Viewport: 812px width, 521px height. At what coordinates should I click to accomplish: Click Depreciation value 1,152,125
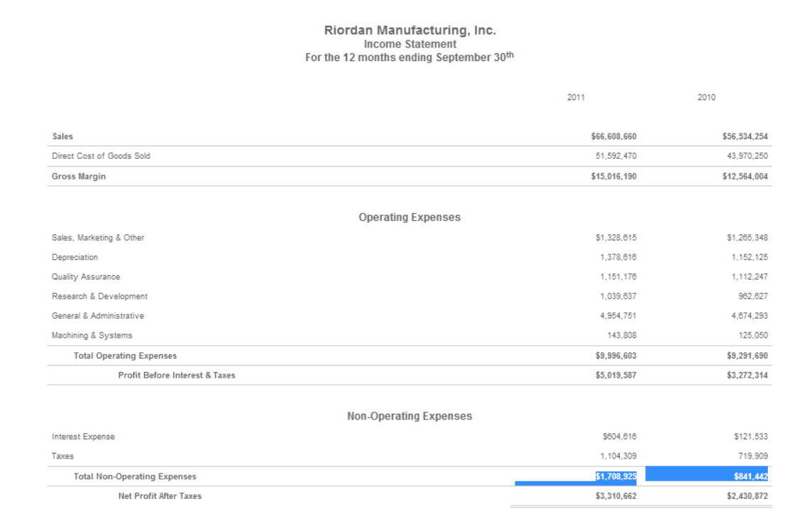click(x=750, y=258)
